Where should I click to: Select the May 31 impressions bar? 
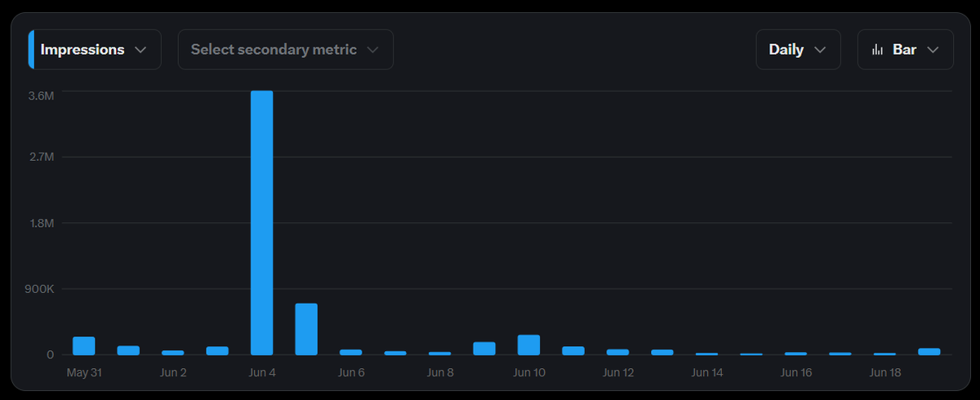(84, 346)
